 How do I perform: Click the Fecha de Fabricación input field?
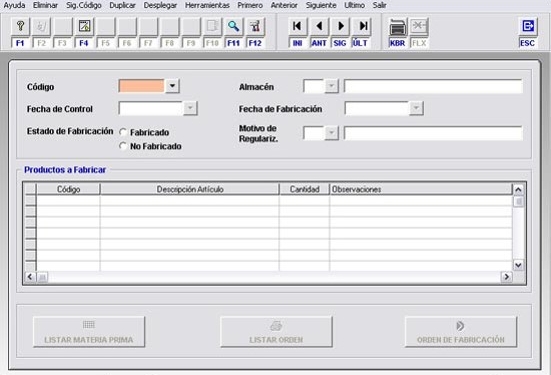point(377,108)
